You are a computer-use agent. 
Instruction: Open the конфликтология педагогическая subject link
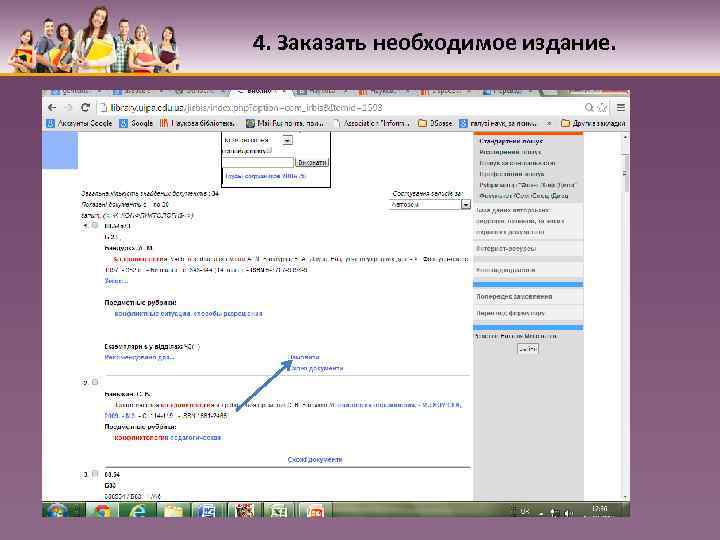click(x=168, y=438)
